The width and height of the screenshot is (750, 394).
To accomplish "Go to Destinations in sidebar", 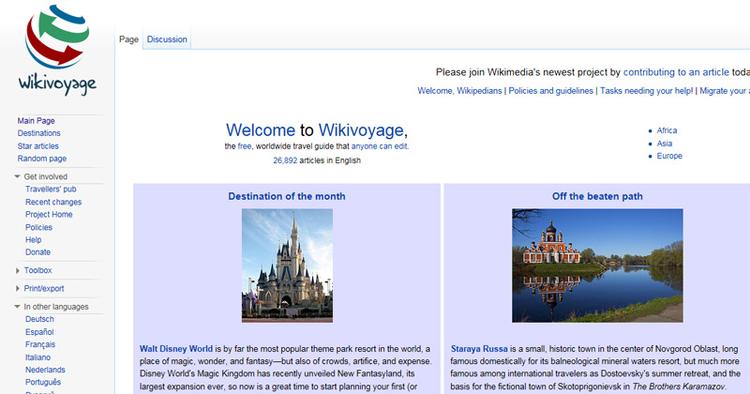I will click(39, 133).
